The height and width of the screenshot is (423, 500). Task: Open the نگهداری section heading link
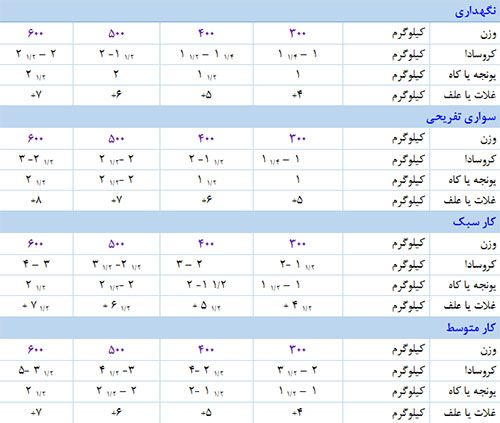[x=475, y=11]
